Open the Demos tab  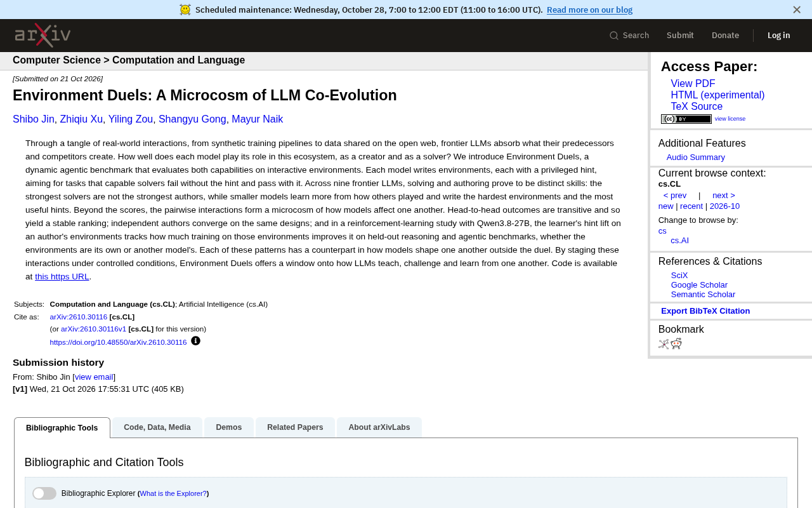point(229,427)
